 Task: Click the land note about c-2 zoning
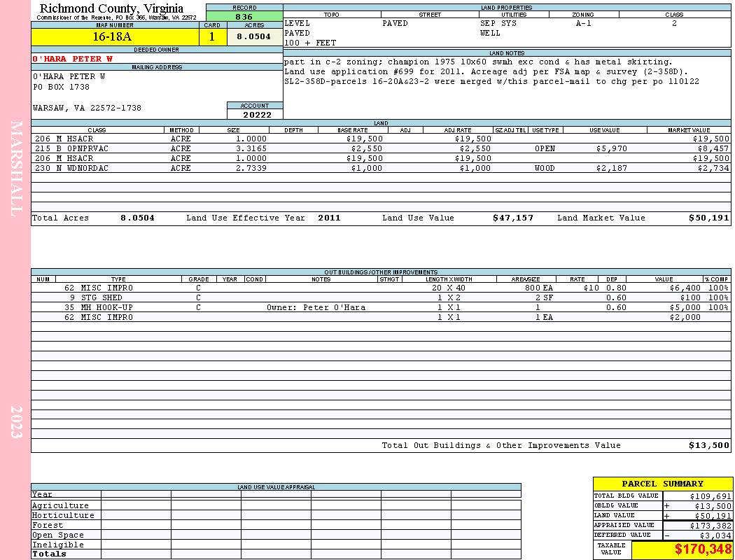point(478,62)
